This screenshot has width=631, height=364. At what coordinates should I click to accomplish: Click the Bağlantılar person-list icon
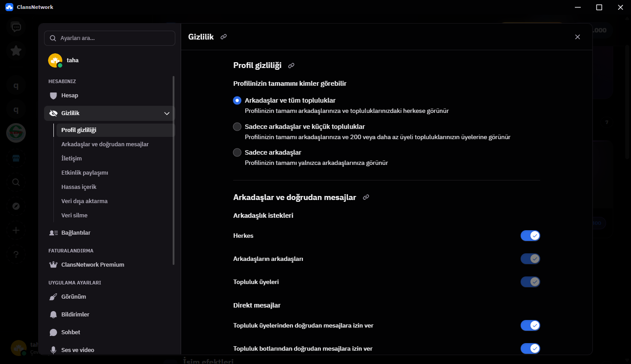pos(53,233)
